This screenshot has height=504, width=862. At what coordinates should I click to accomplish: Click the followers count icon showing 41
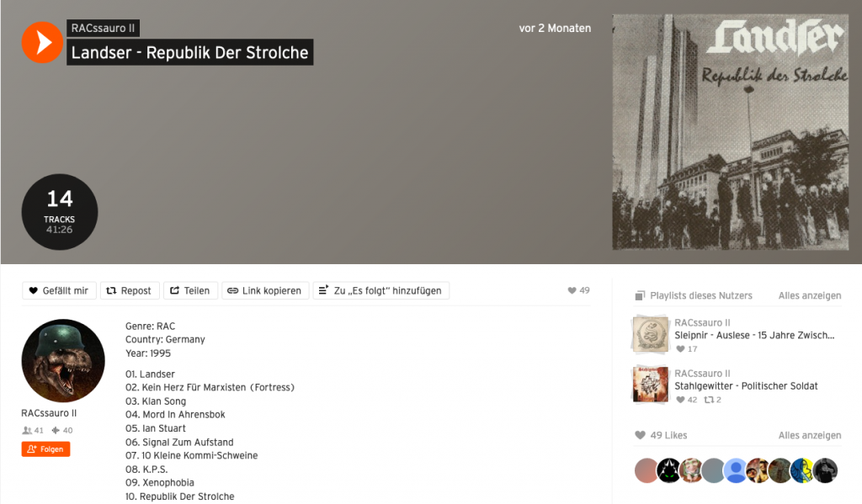pos(27,430)
